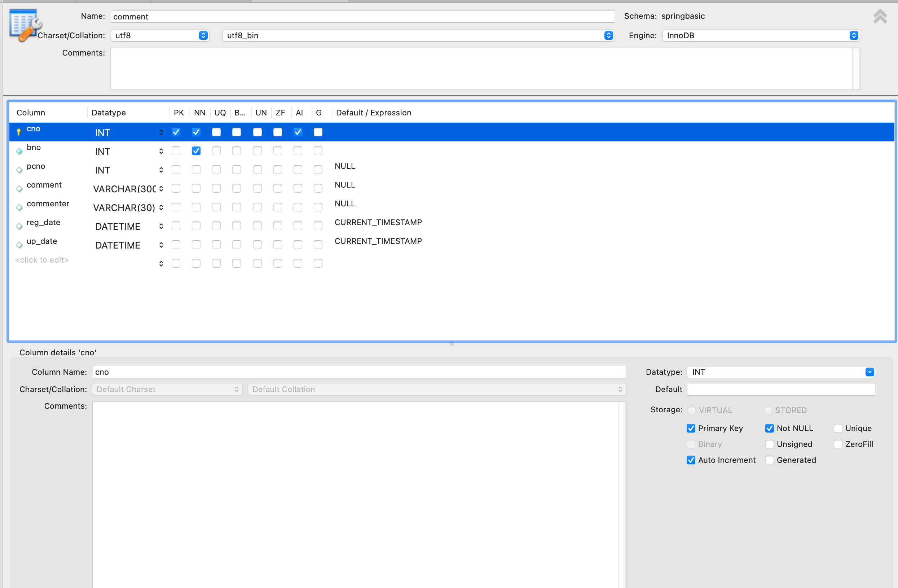Screen dimensions: 898x588
Task: Click the table Name input field
Action: click(362, 17)
